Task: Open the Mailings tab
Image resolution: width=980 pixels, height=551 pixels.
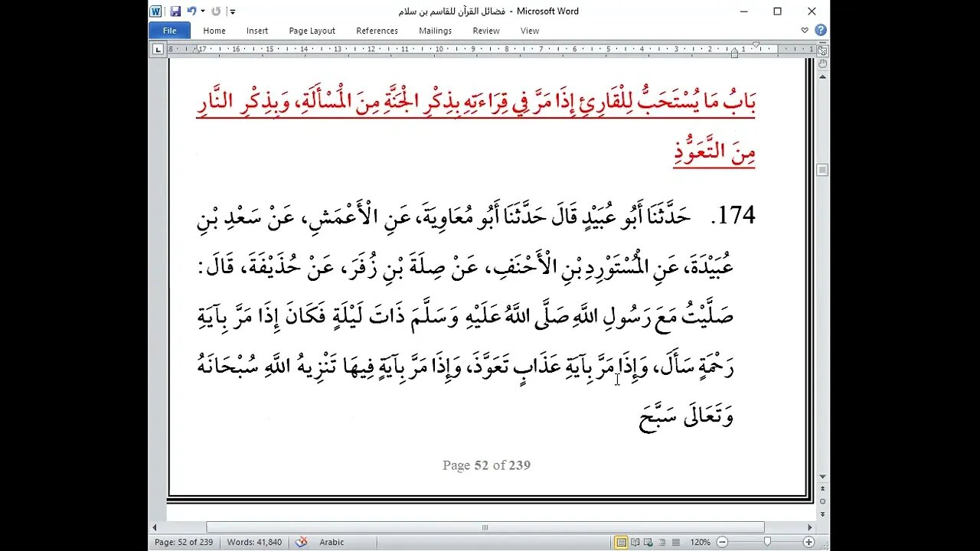Action: coord(435,31)
